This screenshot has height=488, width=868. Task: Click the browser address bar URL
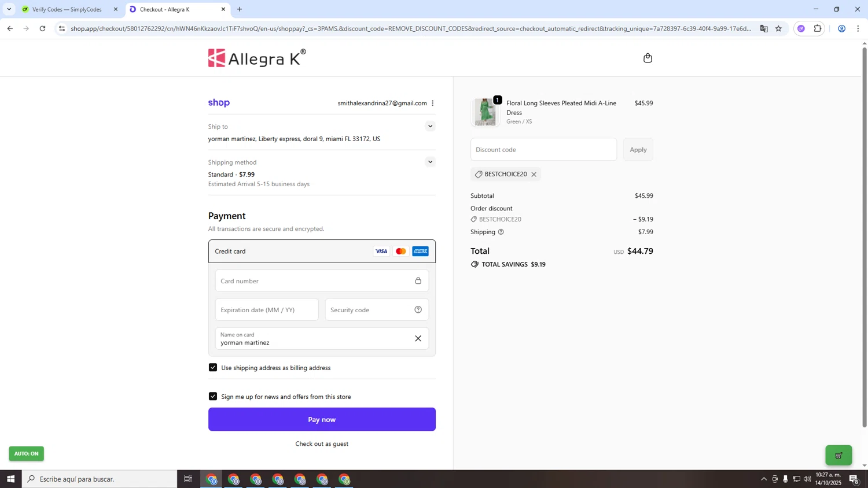click(411, 29)
